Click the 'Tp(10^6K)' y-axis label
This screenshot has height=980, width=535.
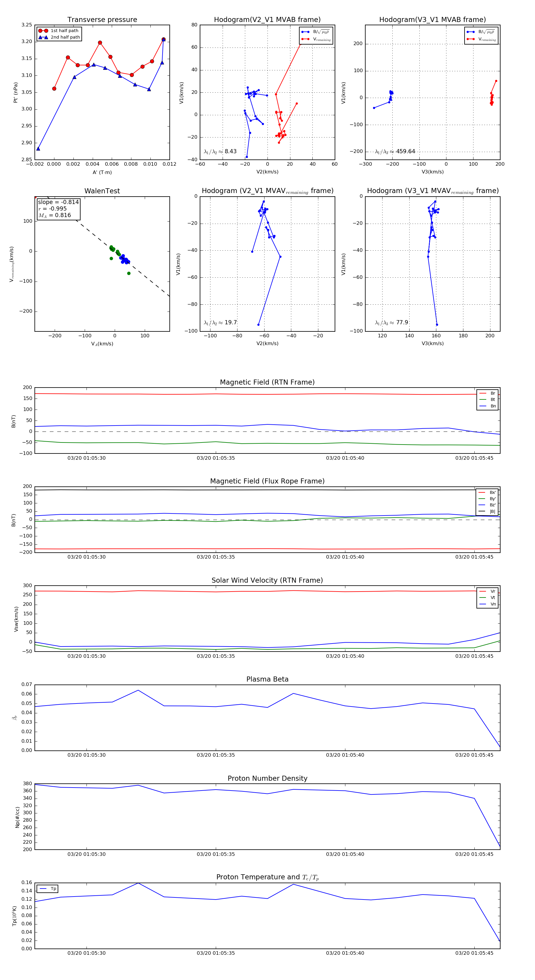coord(15,916)
